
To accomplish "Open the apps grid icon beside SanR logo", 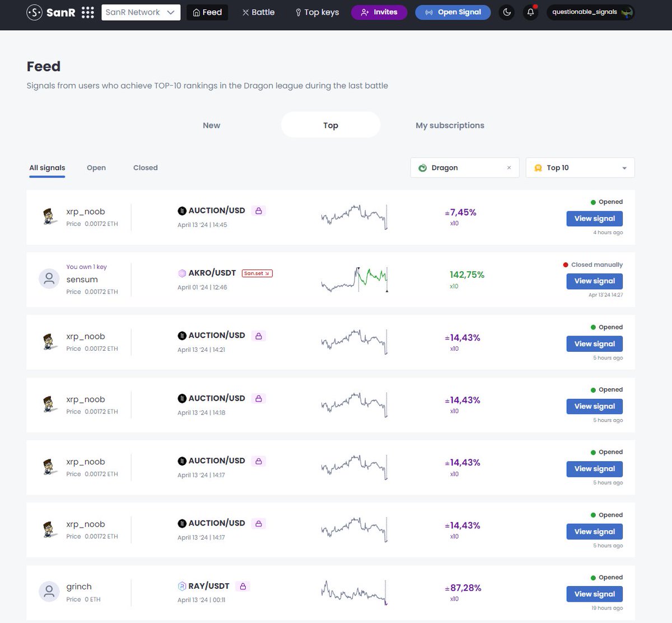I will [x=87, y=12].
